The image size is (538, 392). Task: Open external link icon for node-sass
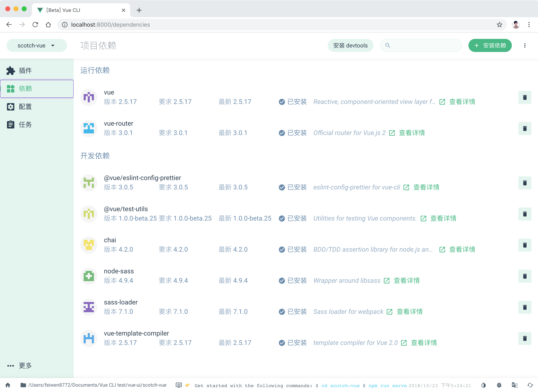point(387,281)
